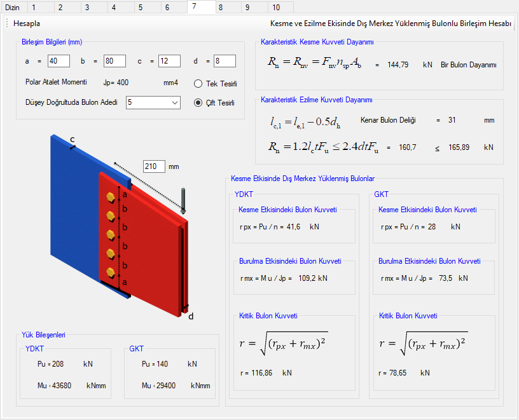
Task: Click the page title 'Kesme ve Ezilme Ekisinde...'
Action: [391, 24]
